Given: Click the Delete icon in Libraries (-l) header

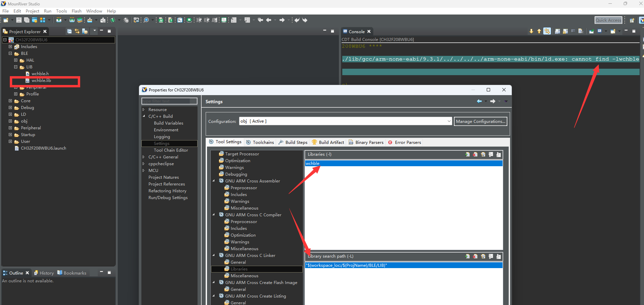Looking at the screenshot, I should [475, 154].
